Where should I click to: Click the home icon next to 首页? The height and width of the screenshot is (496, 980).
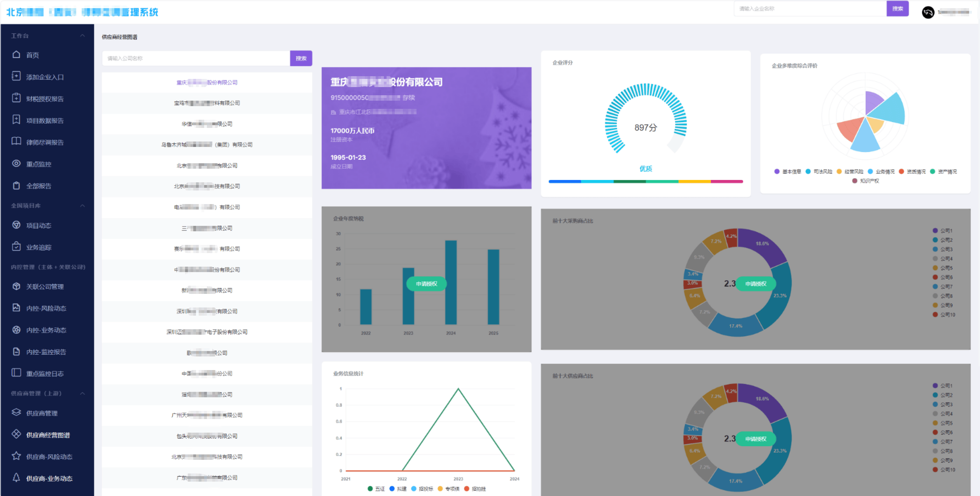[x=16, y=54]
